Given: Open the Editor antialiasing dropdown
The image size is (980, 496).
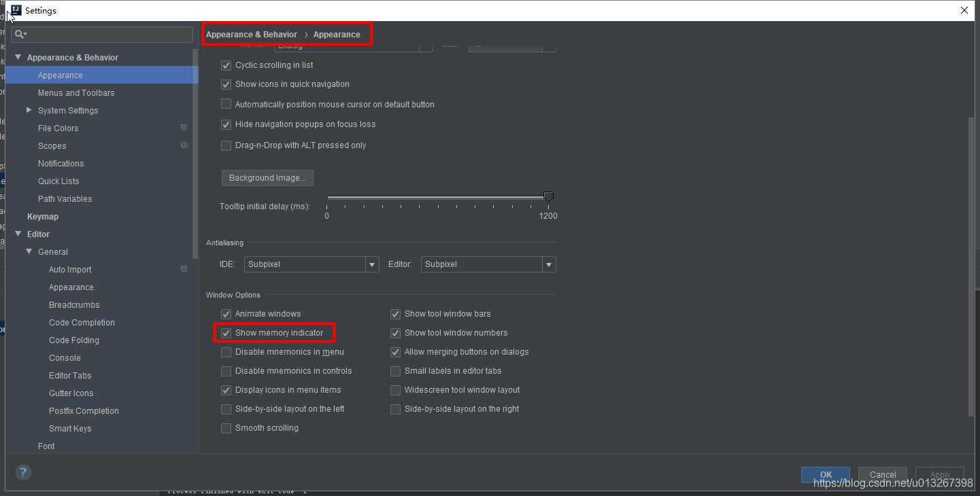Looking at the screenshot, I should [x=488, y=264].
